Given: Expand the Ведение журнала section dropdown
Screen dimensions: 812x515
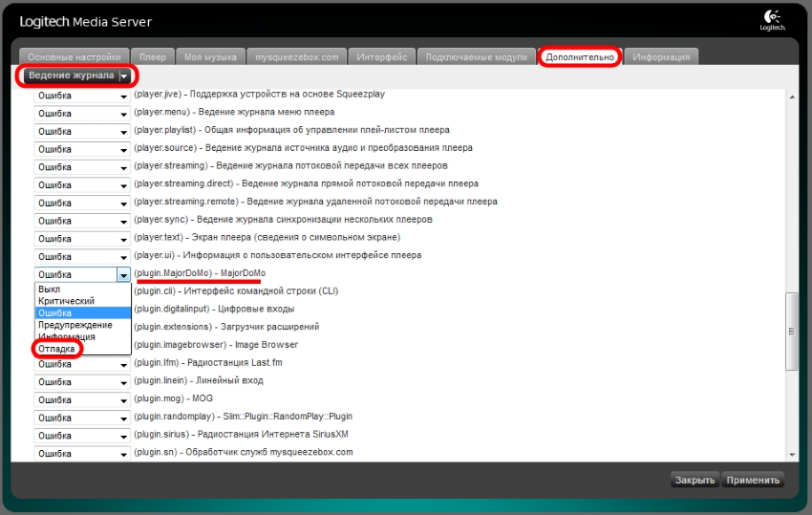Looking at the screenshot, I should (x=123, y=75).
